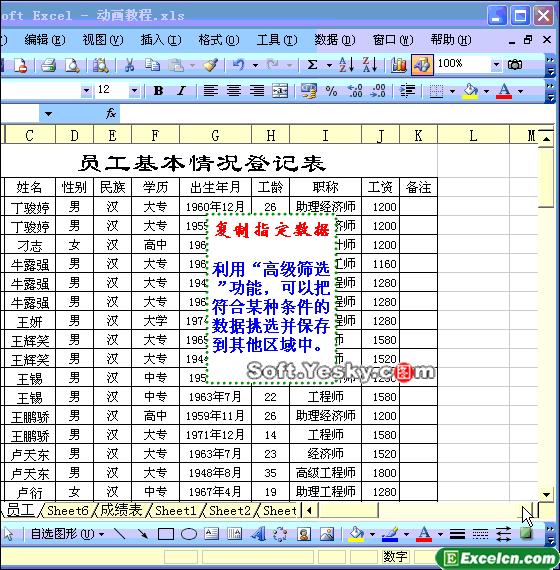Open the 插入 menu
Viewport: 560px width, 570px height.
tap(161, 40)
